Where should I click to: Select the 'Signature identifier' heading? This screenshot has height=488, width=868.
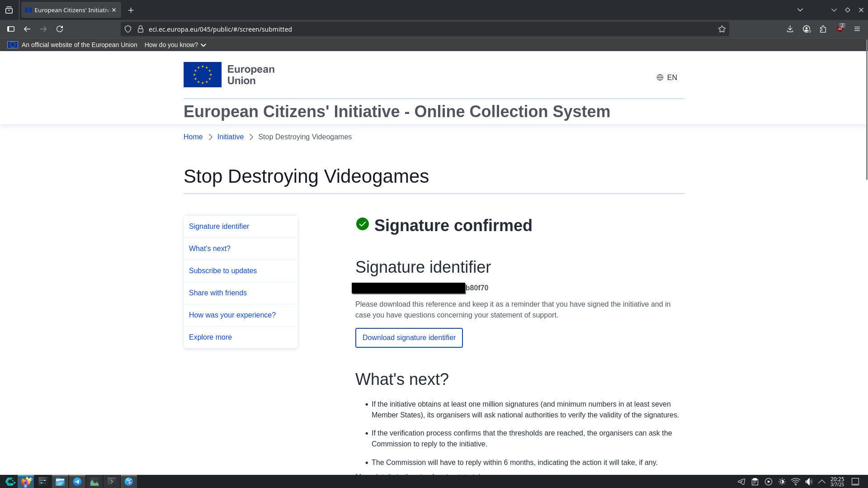[x=423, y=267]
